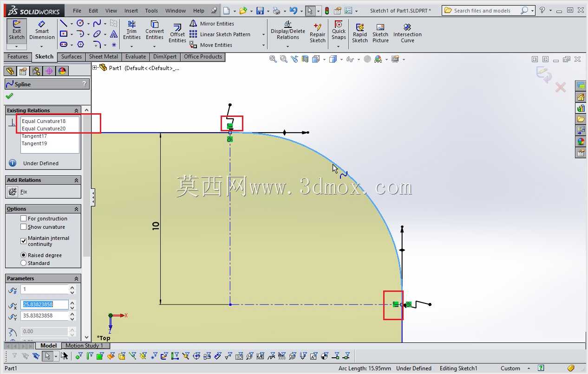Click the green OK checkmark for Spline

point(9,96)
